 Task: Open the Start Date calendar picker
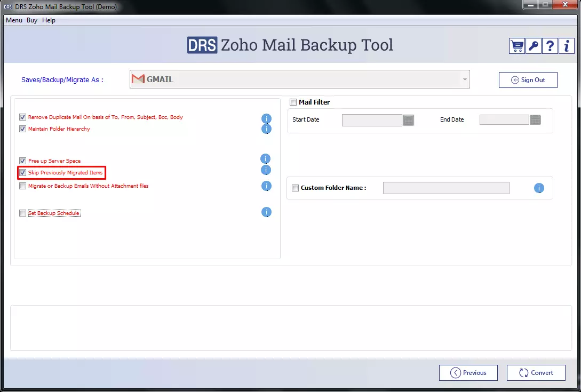coord(409,120)
